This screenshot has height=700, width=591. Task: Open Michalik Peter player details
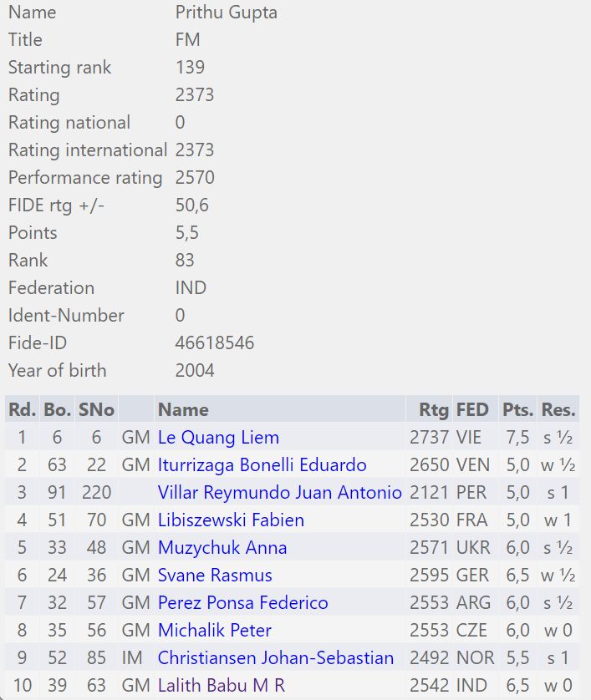(x=215, y=631)
